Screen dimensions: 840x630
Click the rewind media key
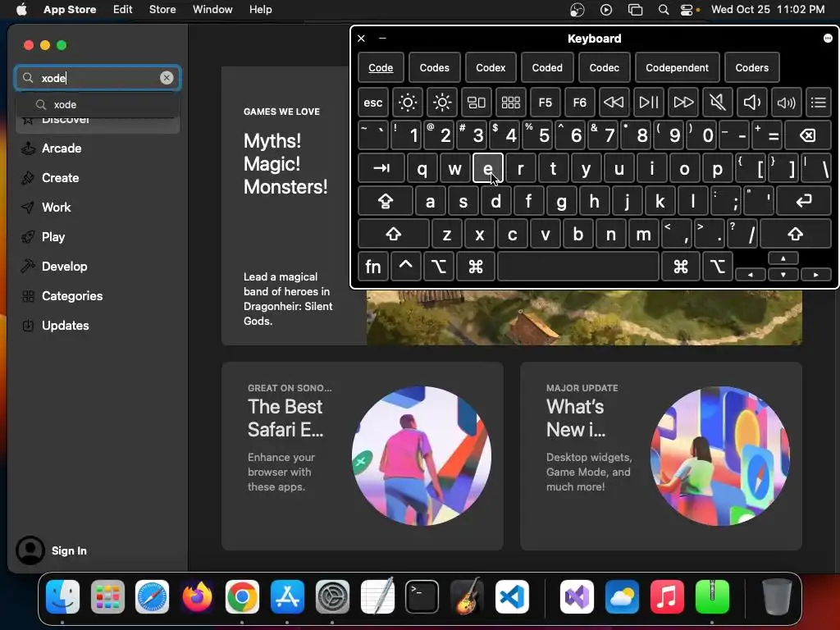tap(614, 103)
